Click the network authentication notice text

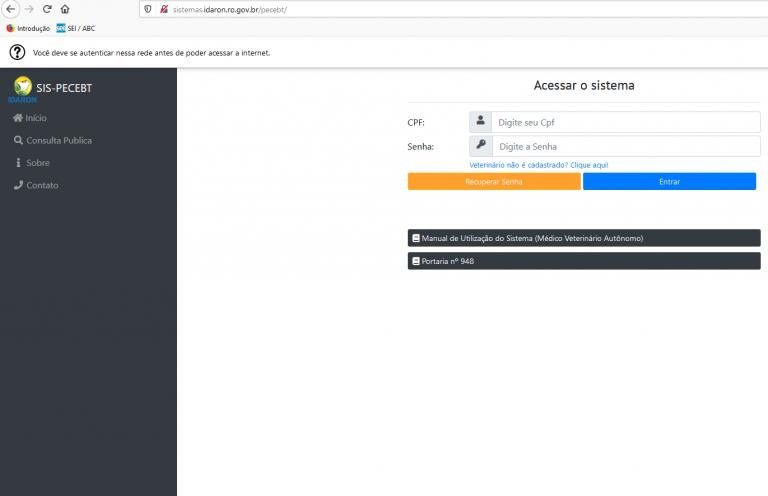[151, 53]
